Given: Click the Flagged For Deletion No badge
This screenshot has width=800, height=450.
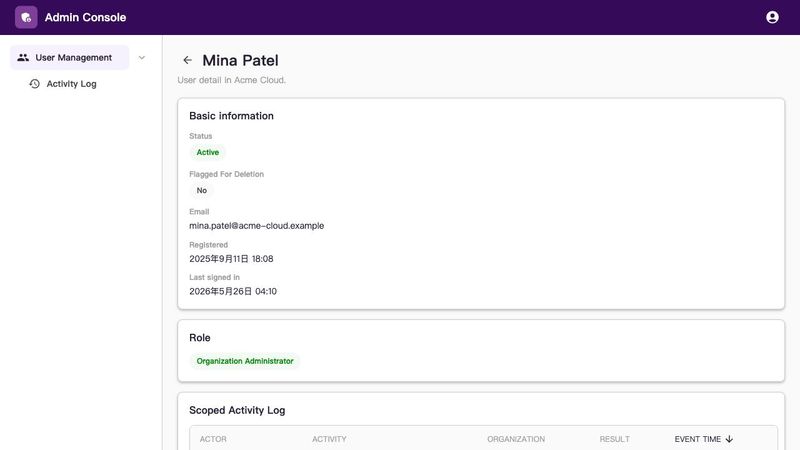Looking at the screenshot, I should (x=202, y=190).
